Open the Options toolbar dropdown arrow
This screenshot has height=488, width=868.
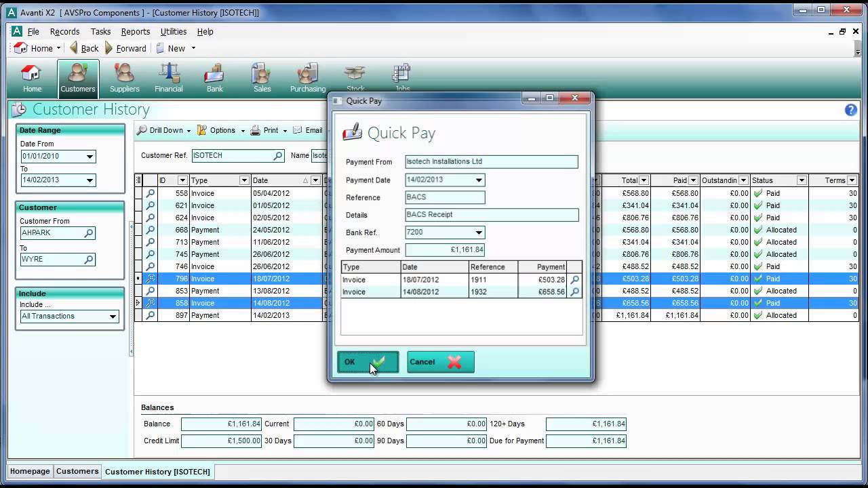[242, 130]
